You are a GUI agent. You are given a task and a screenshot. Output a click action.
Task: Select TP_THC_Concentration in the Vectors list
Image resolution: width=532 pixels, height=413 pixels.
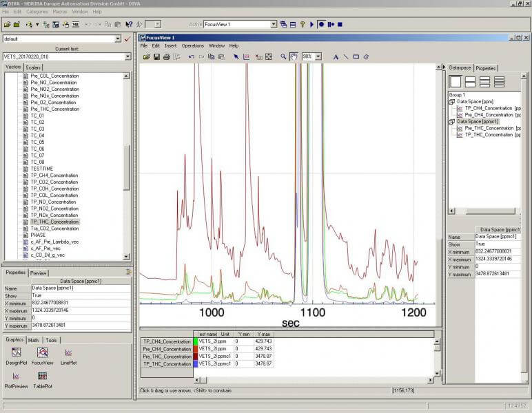[54, 222]
